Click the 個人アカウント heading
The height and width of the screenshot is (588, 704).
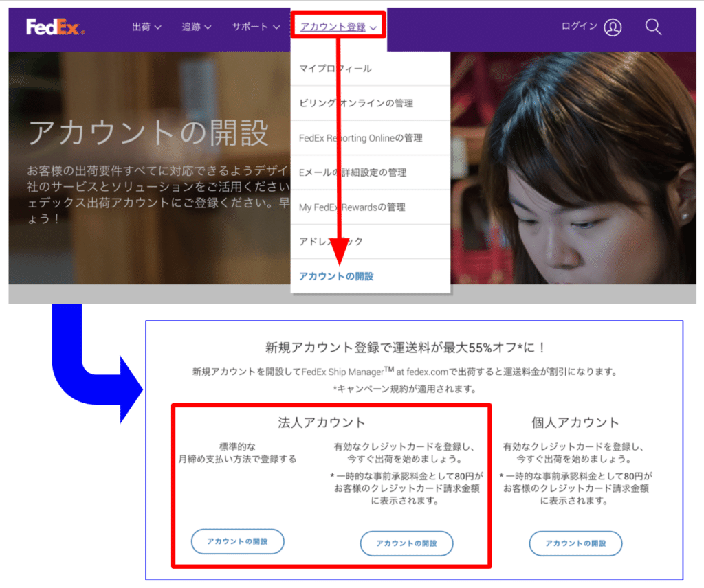575,422
